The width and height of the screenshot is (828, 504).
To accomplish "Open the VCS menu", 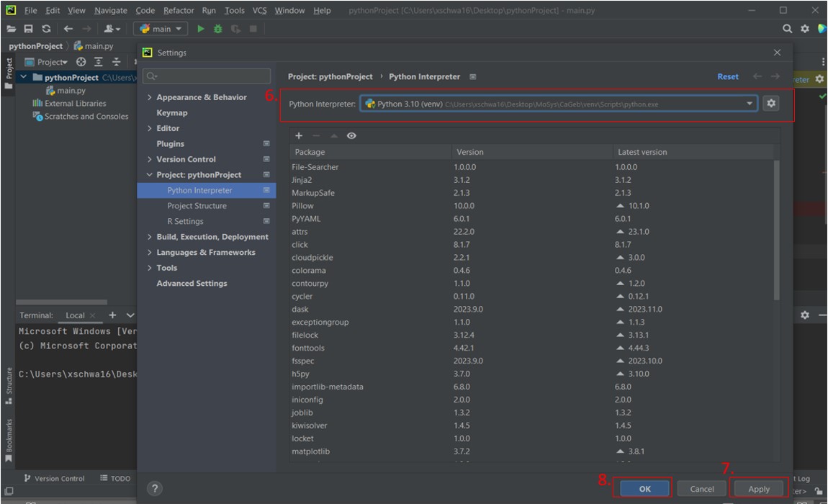I will coord(259,10).
